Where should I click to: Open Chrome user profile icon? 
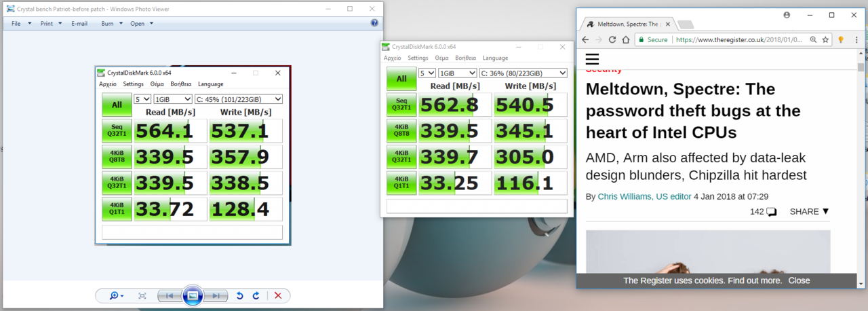click(787, 15)
